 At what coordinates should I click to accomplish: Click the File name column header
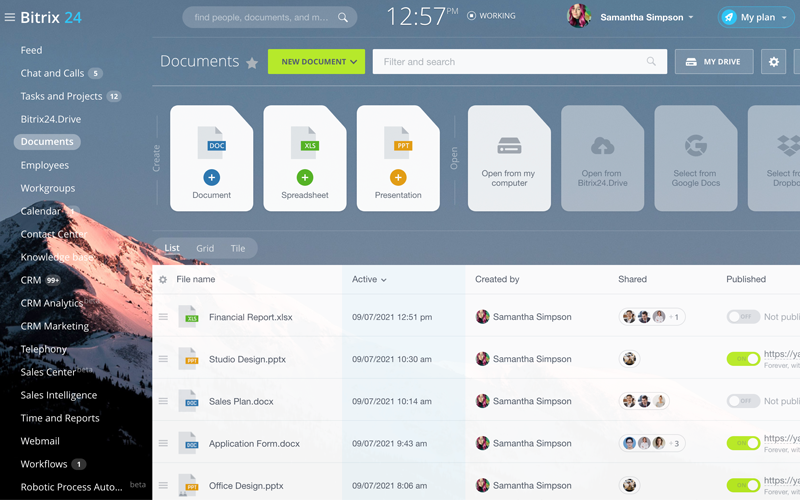195,280
